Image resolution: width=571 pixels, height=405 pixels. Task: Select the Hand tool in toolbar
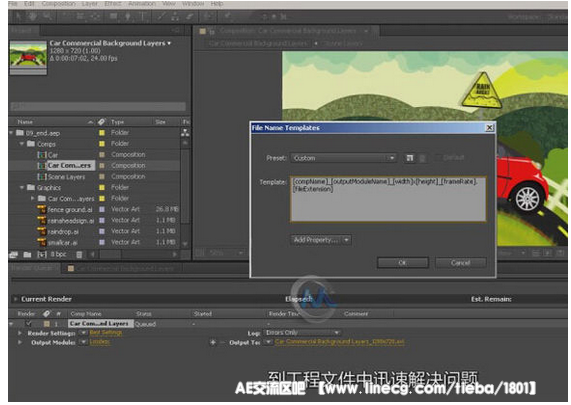[33, 16]
